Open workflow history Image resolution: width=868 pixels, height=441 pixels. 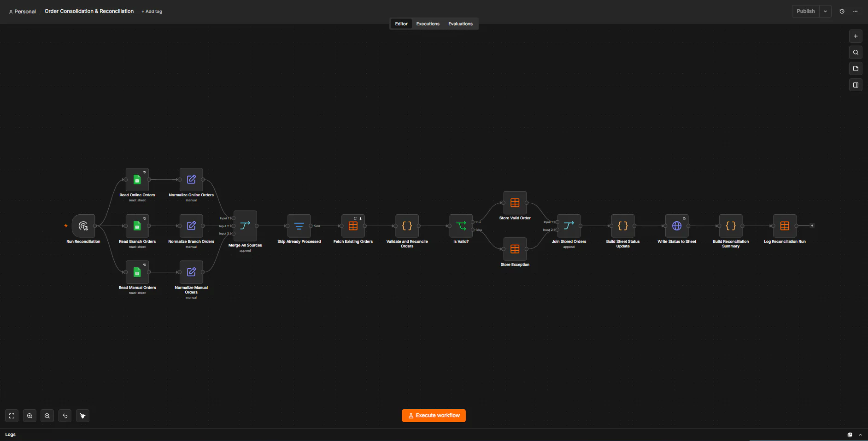click(842, 12)
